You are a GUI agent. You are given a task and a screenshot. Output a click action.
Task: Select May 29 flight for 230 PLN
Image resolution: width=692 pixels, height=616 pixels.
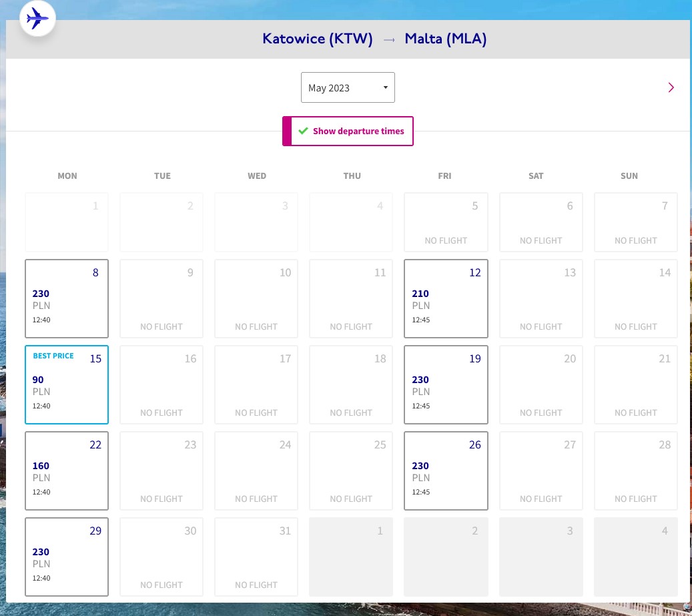coord(67,557)
